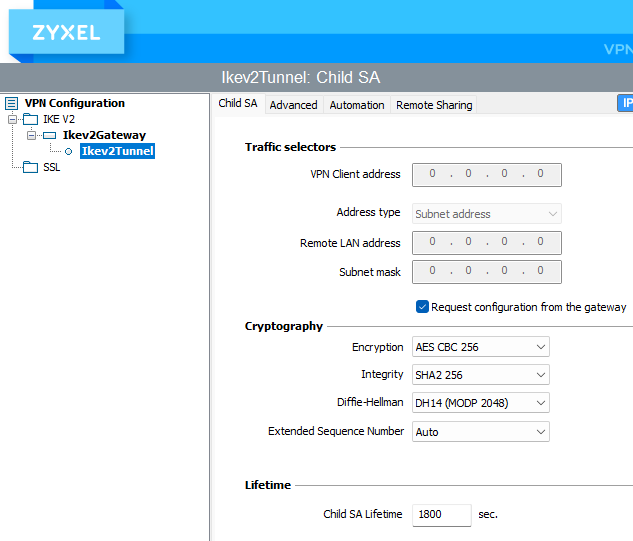Switch to the Child SA tab
633x541 pixels.
238,104
